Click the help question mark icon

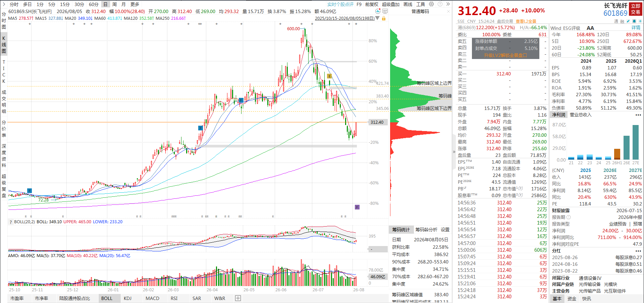point(440,4)
